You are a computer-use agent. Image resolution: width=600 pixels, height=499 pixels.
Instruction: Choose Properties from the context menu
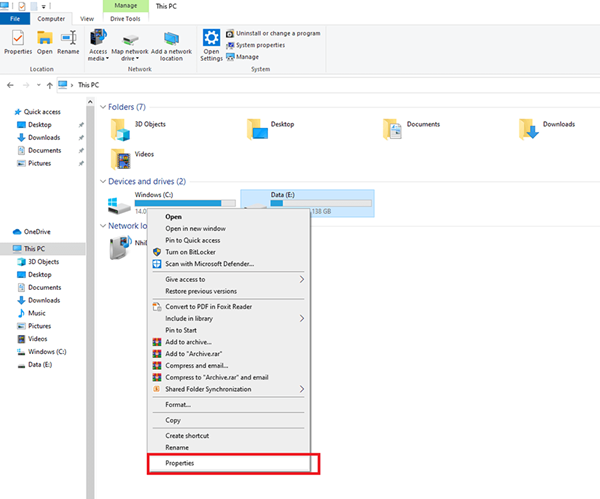click(x=180, y=463)
